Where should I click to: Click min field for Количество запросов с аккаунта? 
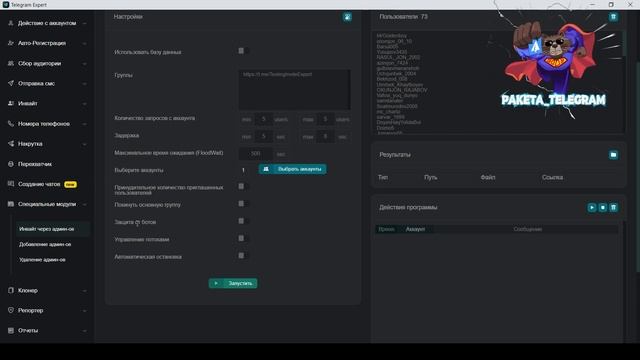point(264,119)
